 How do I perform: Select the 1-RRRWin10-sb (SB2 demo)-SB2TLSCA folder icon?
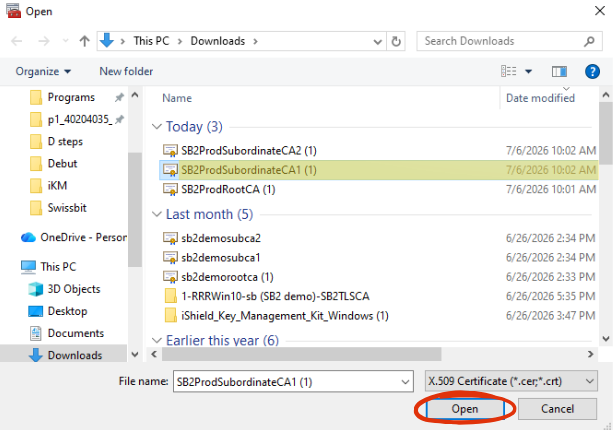(171, 296)
